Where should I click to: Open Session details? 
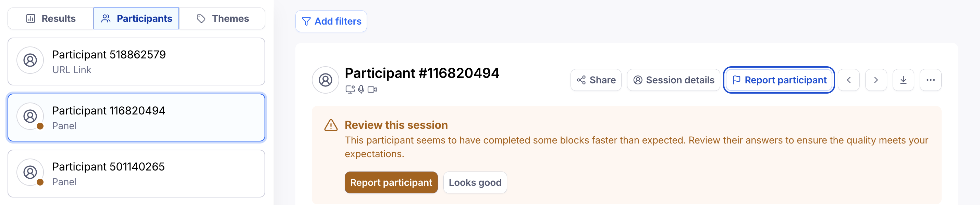[673, 80]
